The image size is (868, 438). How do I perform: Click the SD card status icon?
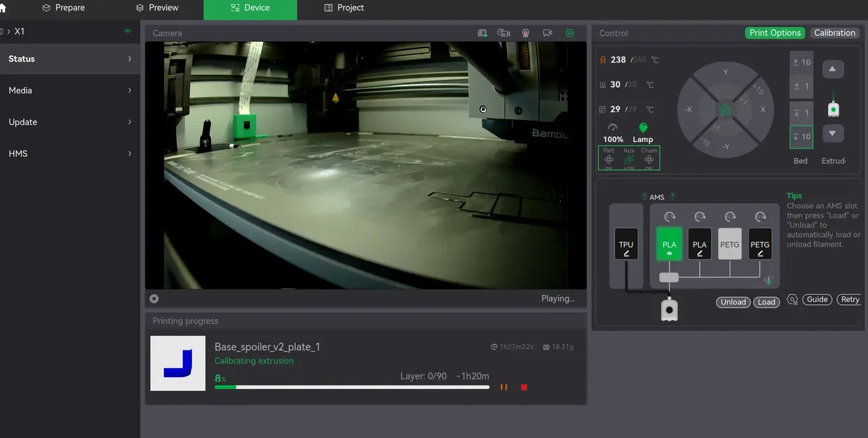coord(482,33)
